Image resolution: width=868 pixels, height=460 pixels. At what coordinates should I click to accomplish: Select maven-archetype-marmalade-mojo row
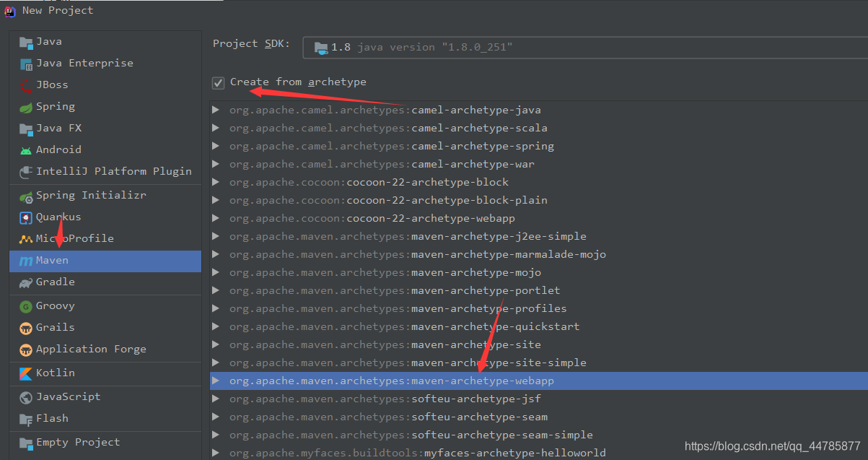539,255
